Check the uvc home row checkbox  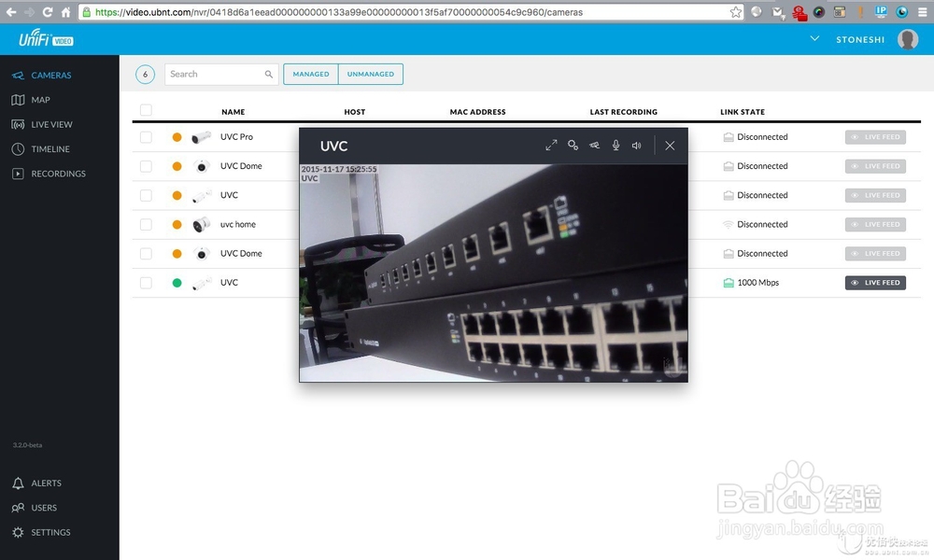click(x=146, y=224)
